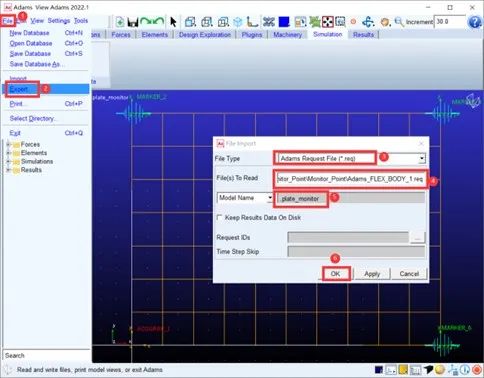Expand the Results tree folder

[x=8, y=170]
